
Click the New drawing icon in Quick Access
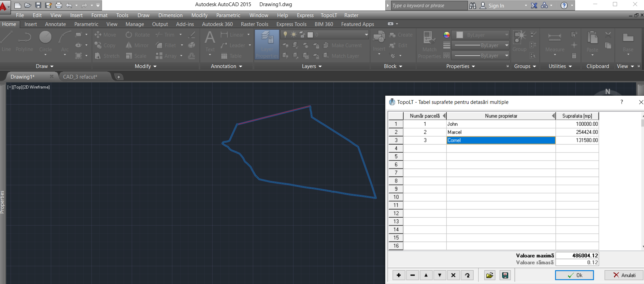(18, 5)
